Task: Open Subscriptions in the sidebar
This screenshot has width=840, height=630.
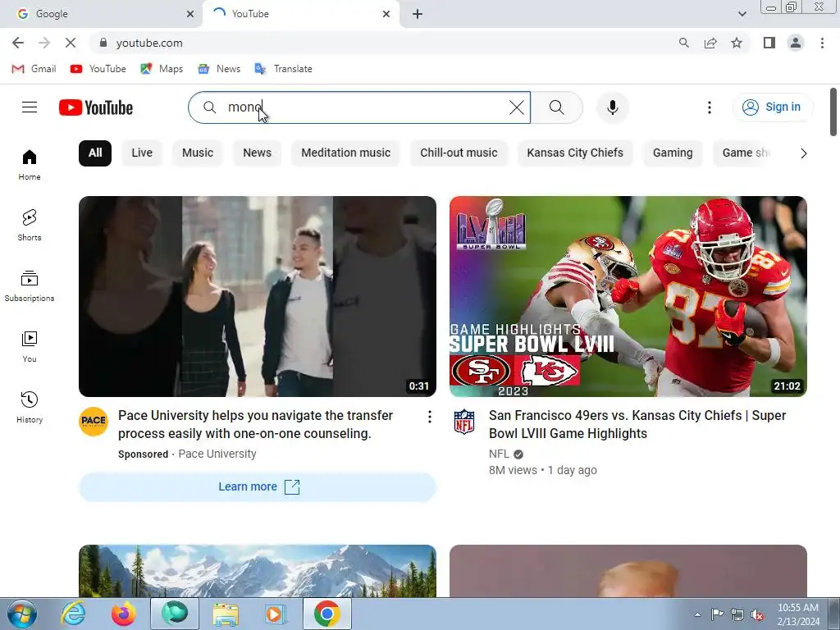Action: (30, 286)
